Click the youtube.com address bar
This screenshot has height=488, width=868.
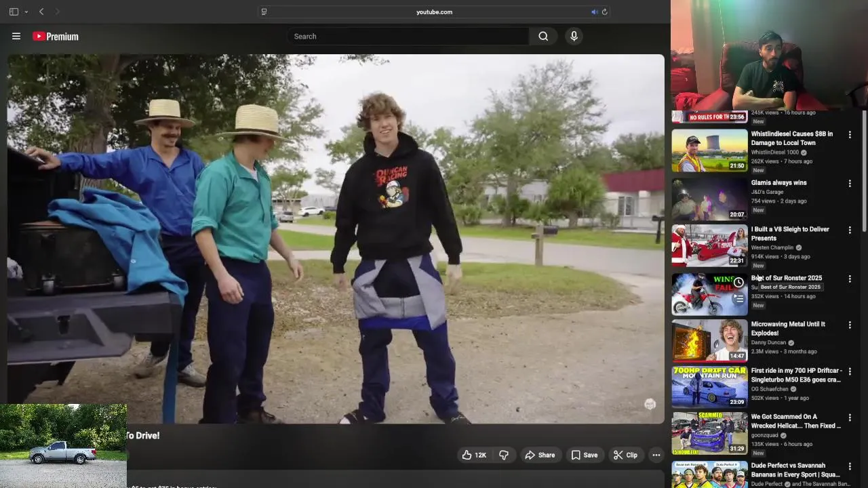[x=434, y=12]
